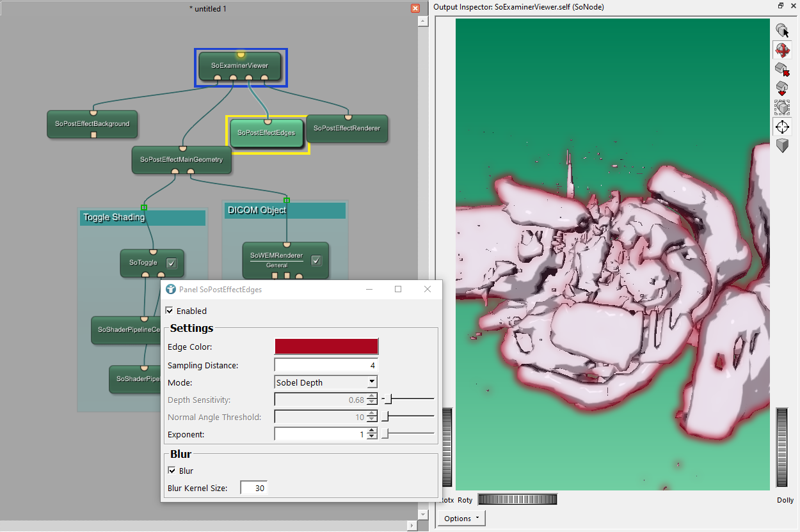Click the view all icon
This screenshot has height=532, width=800.
[782, 107]
